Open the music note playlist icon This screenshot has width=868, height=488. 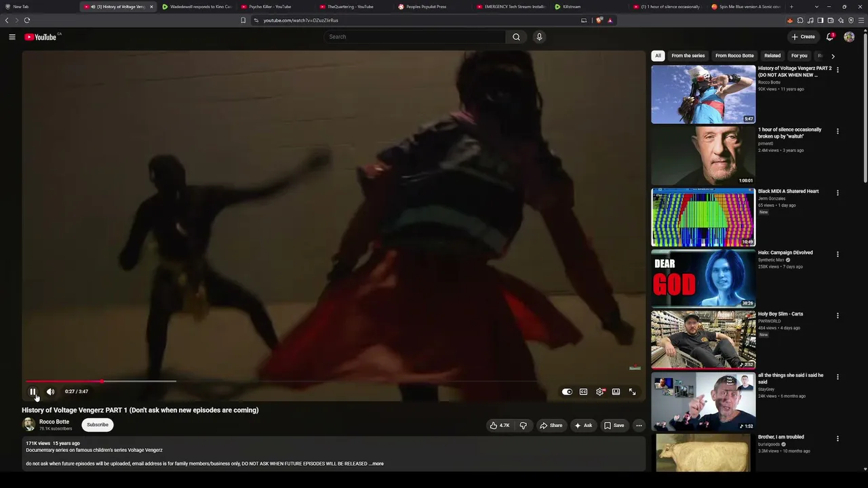pyautogui.click(x=810, y=20)
